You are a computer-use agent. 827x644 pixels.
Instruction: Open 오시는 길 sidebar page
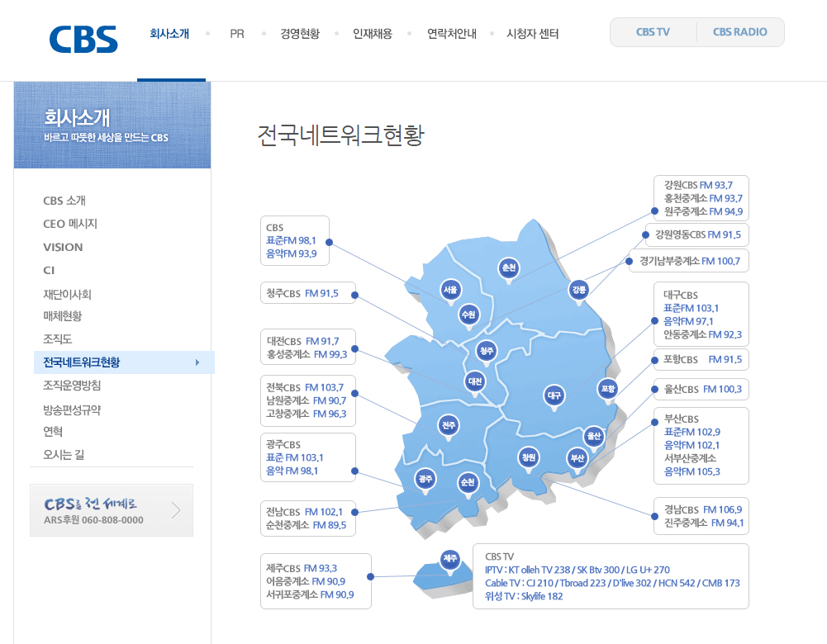point(64,455)
